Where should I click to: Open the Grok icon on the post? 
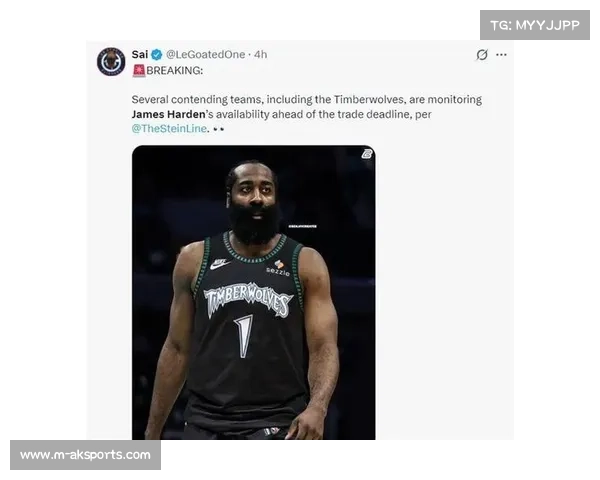click(482, 55)
